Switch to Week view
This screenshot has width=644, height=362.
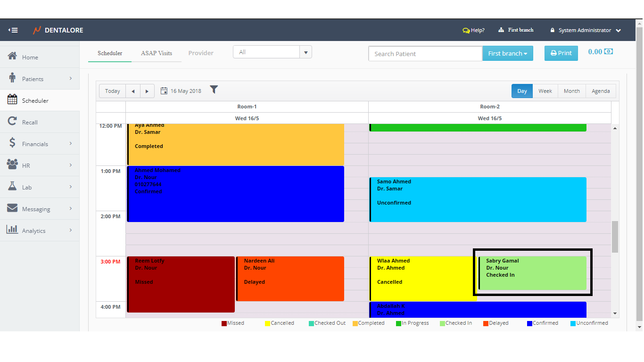click(x=545, y=91)
